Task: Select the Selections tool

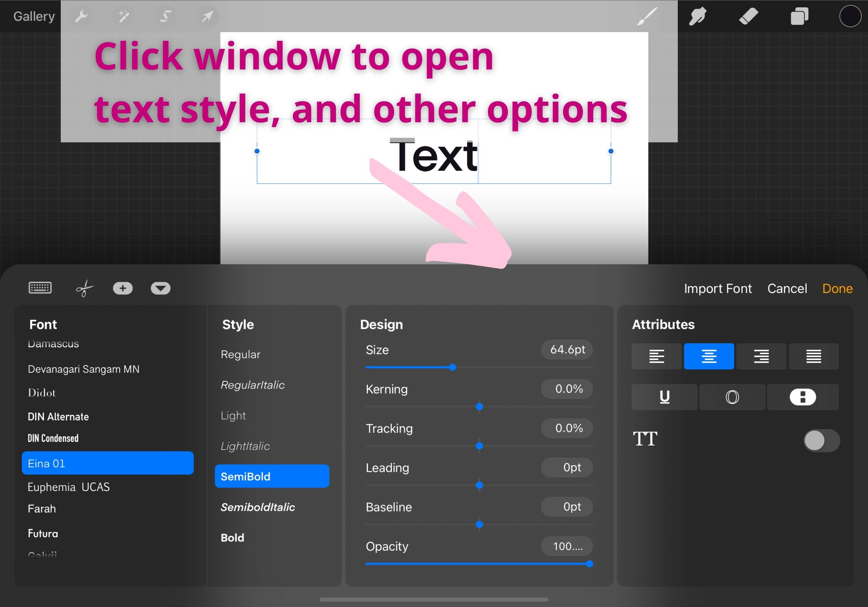Action: tap(165, 16)
